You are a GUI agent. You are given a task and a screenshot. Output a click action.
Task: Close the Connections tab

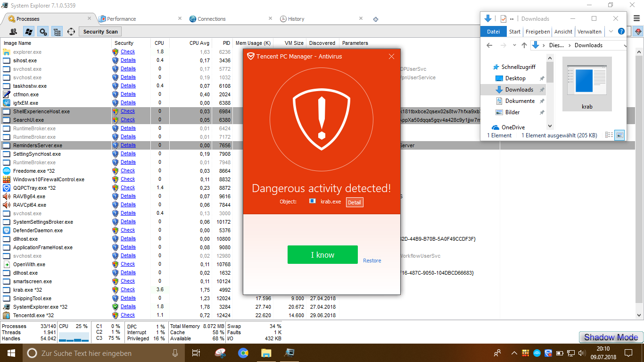(270, 18)
